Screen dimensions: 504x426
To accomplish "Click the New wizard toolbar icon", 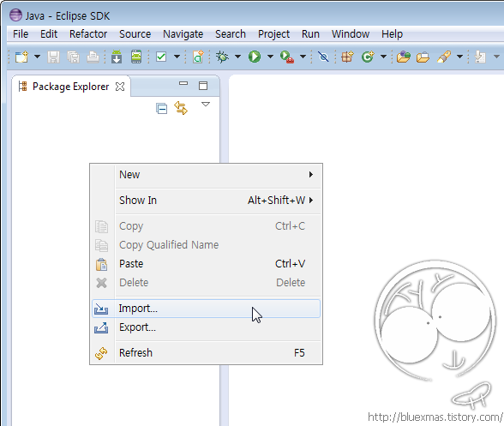I will (21, 57).
